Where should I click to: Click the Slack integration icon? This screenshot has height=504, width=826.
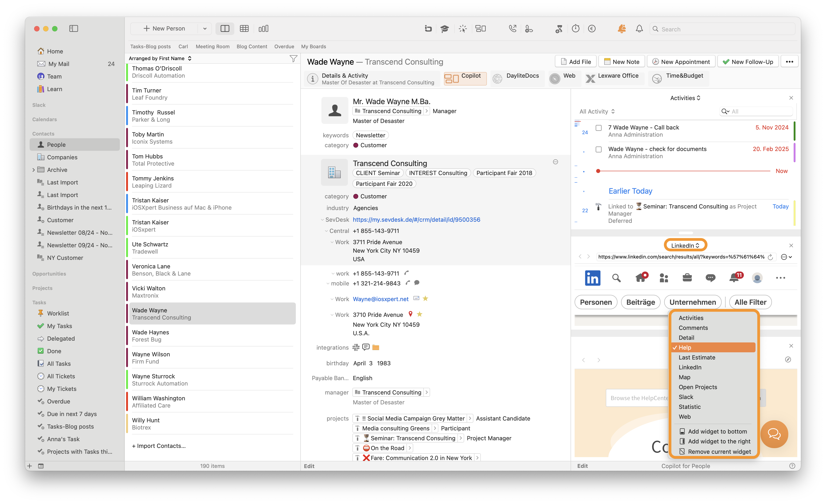(356, 347)
